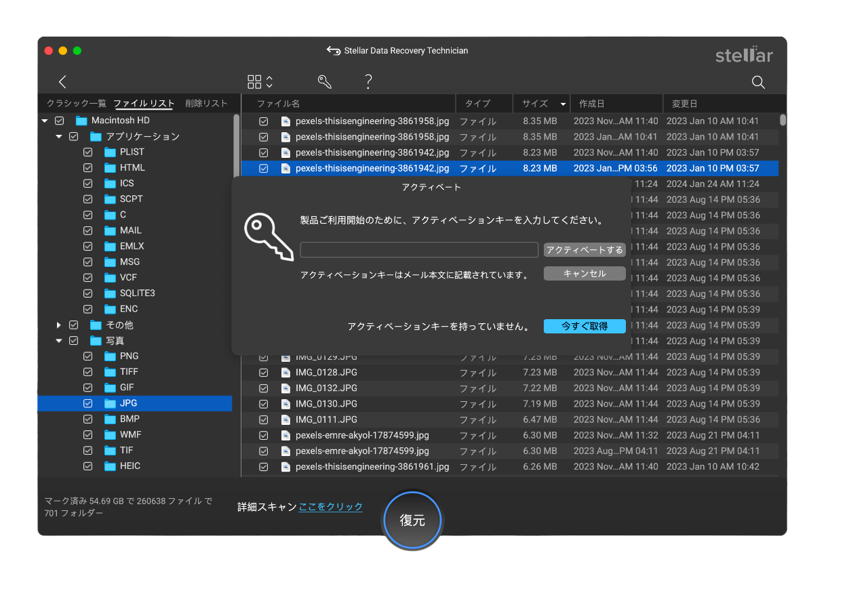The height and width of the screenshot is (595, 868).
Task: Sort by the ファイル名 column header
Action: click(x=349, y=104)
